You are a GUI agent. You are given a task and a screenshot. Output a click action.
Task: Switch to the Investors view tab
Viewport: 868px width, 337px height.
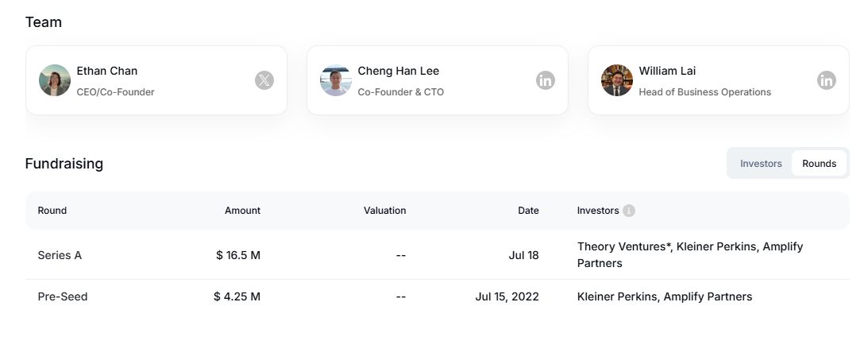[x=761, y=164]
